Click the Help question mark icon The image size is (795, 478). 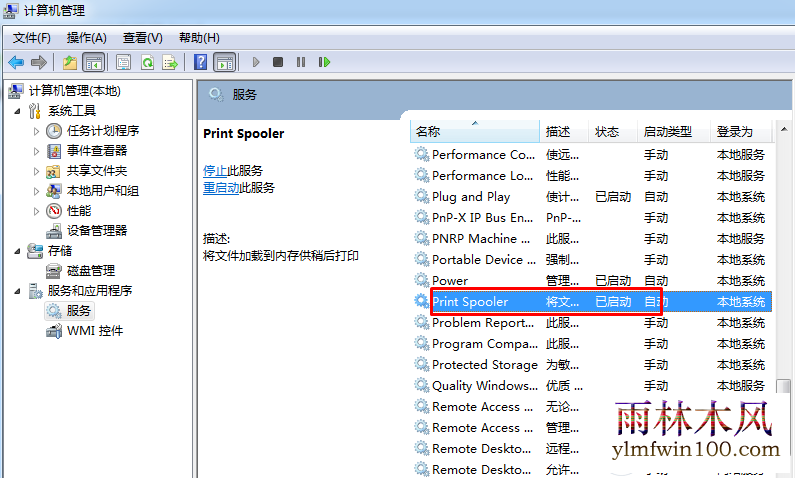point(201,62)
